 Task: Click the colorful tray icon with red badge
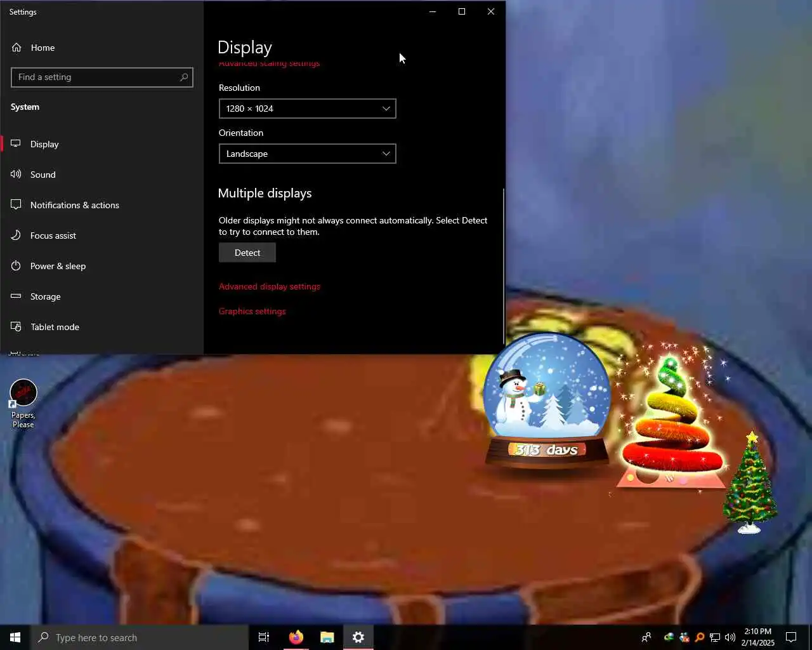point(684,637)
